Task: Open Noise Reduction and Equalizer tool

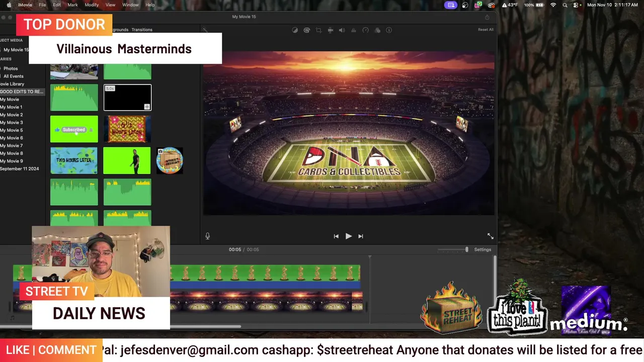Action: (354, 30)
